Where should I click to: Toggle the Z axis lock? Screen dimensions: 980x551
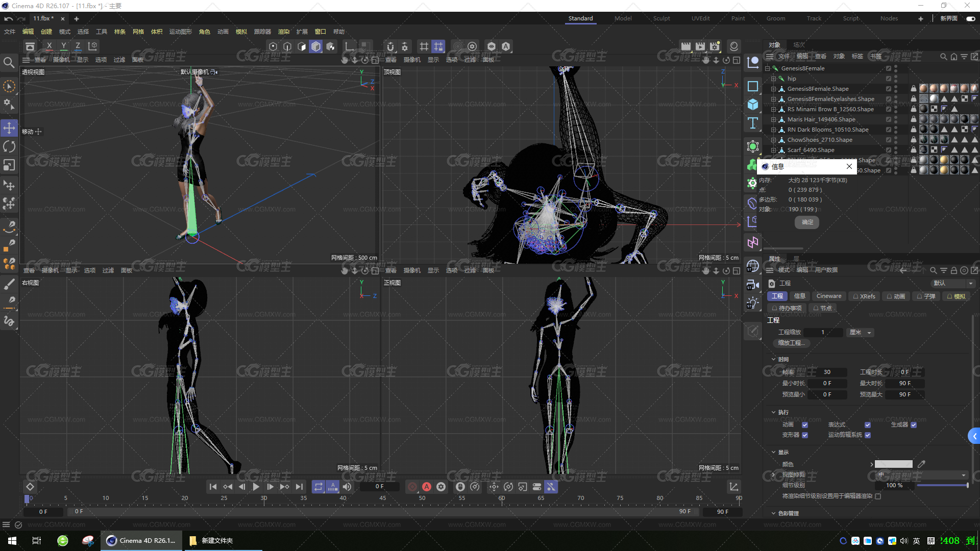[x=78, y=46]
